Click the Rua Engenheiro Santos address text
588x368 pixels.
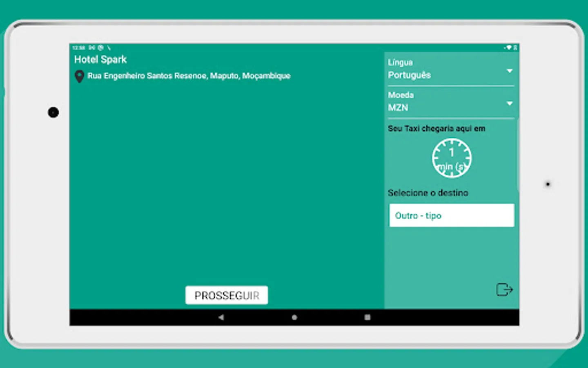[x=189, y=76]
